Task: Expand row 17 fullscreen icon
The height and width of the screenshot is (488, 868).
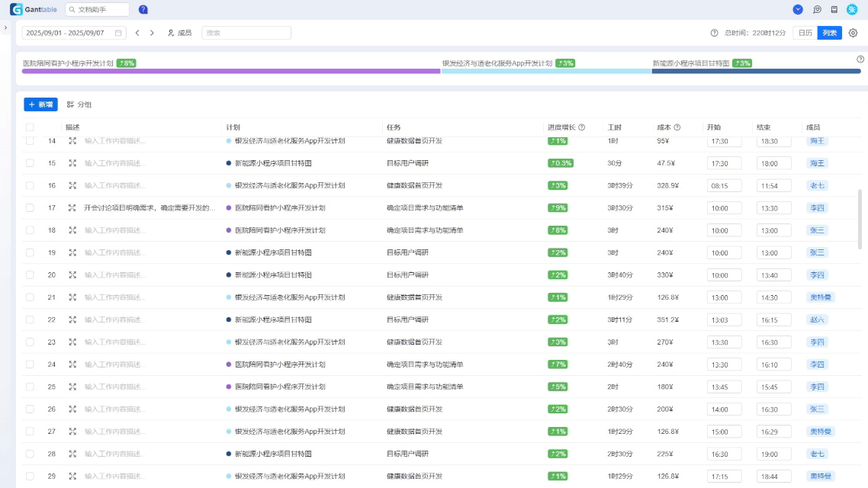Action: tap(72, 208)
